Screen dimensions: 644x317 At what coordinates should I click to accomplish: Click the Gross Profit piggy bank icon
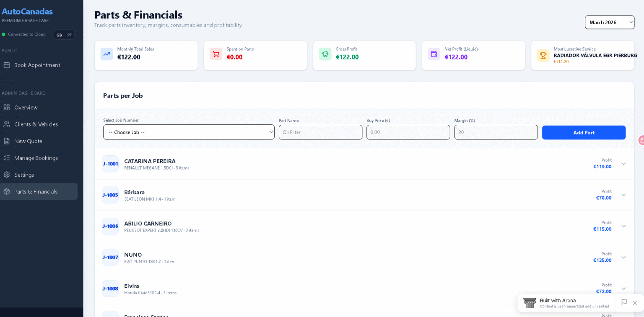point(325,54)
